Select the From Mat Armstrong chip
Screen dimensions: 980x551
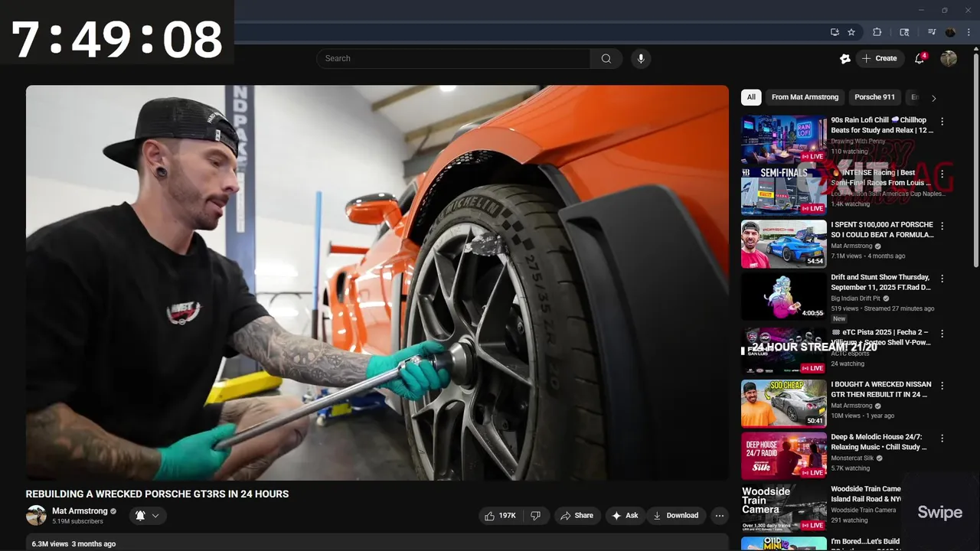tap(805, 97)
